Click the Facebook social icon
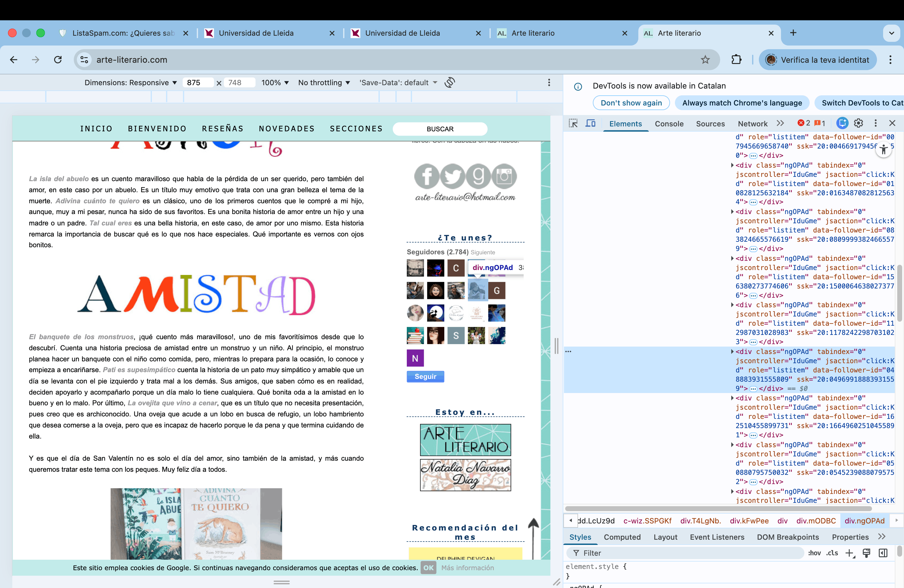This screenshot has width=904, height=588. (426, 176)
